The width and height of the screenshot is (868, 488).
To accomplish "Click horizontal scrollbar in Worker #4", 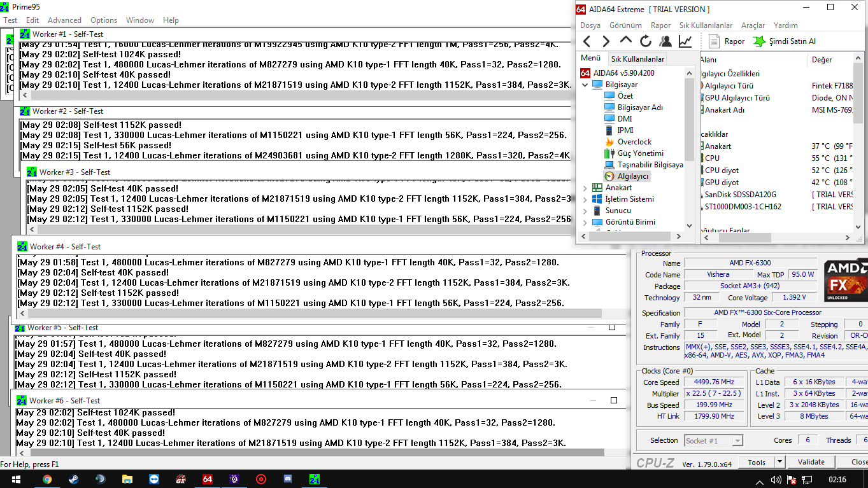I will (315, 314).
